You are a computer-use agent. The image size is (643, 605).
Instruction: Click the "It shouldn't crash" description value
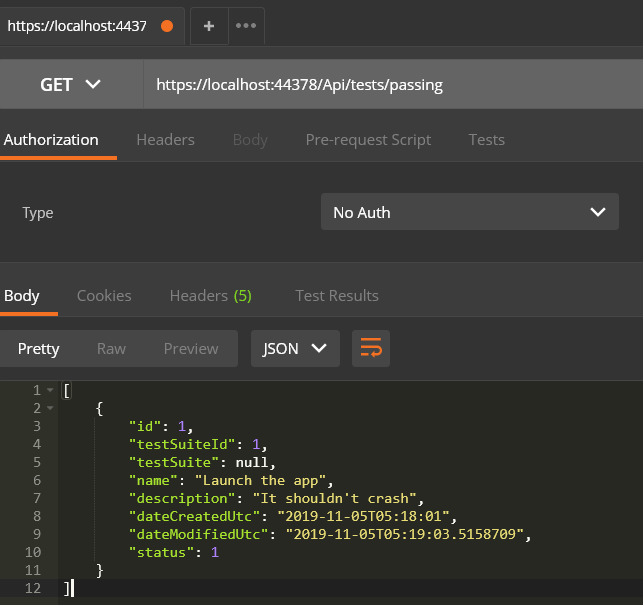[335, 498]
